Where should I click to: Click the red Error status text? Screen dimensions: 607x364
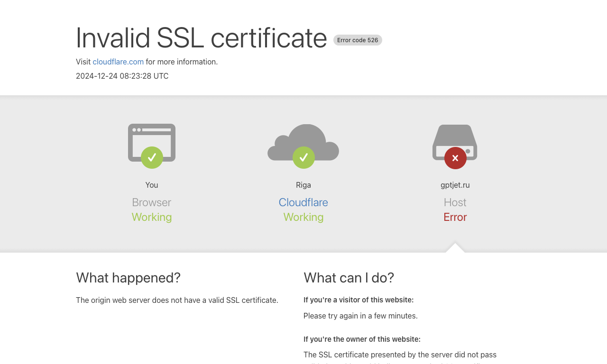455,217
